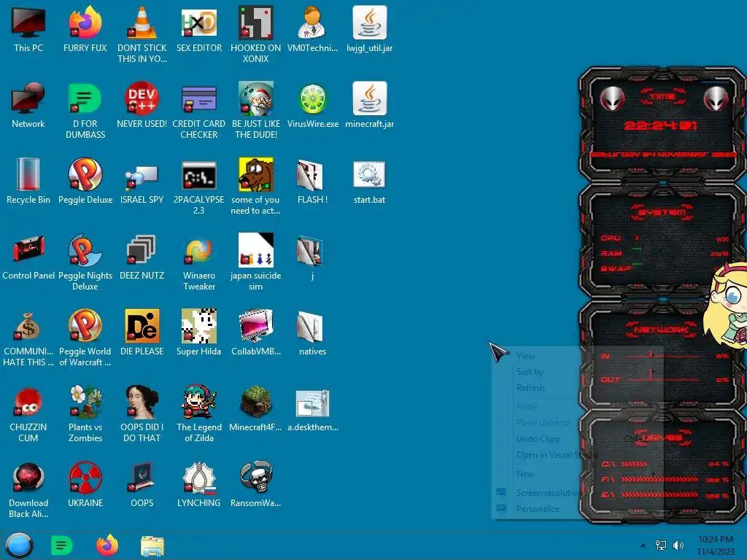Click the Start orb button
The height and width of the screenshot is (560, 747).
pos(19,545)
